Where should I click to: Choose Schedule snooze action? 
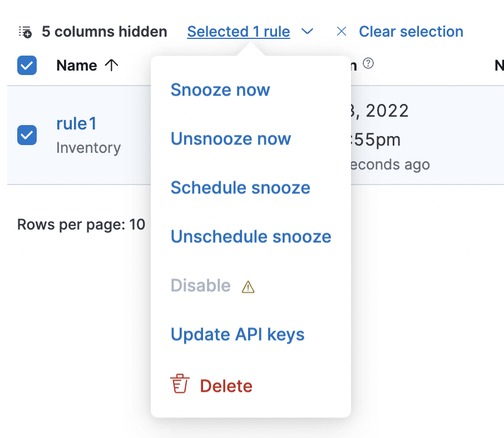pos(240,188)
